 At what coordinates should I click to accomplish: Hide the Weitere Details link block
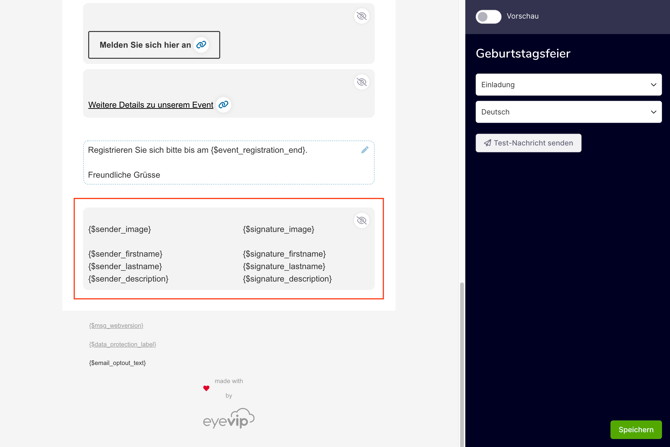[x=362, y=82]
